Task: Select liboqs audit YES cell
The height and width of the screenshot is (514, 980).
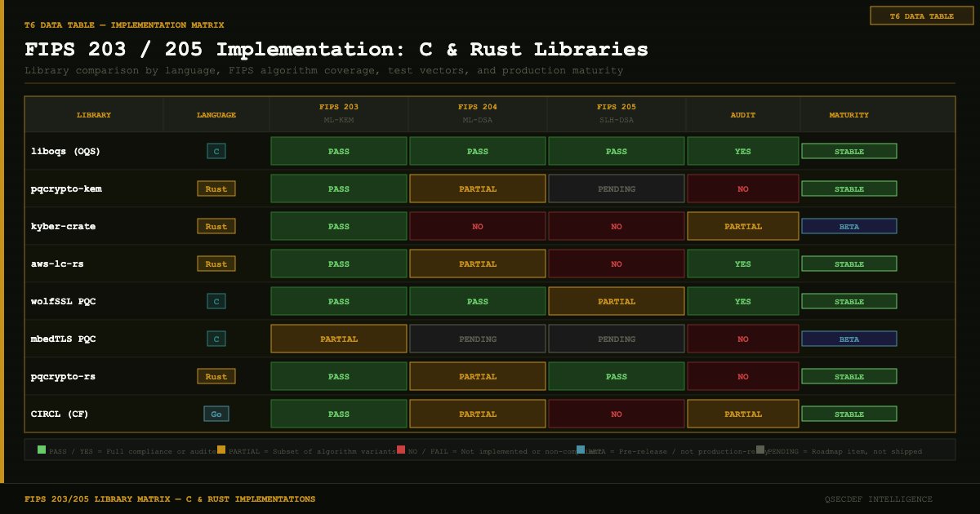Action: point(743,151)
